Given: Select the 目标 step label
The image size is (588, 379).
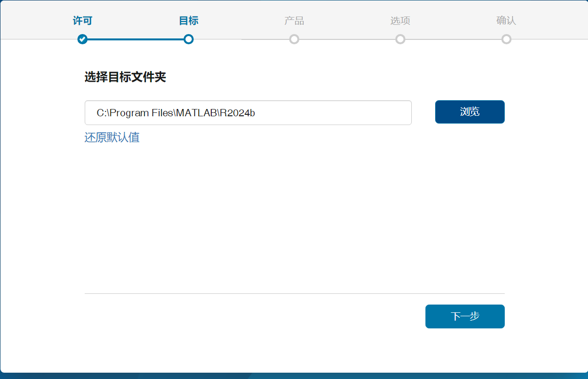Looking at the screenshot, I should pyautogui.click(x=188, y=21).
